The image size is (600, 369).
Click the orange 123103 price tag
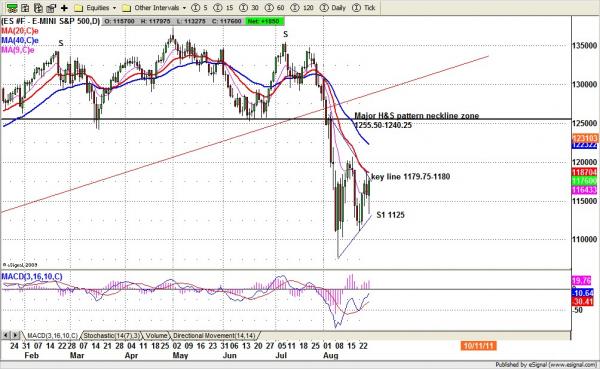click(585, 137)
